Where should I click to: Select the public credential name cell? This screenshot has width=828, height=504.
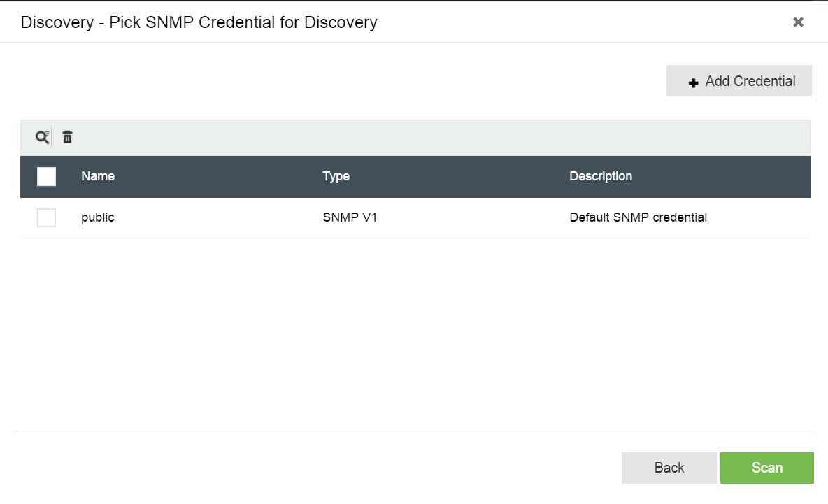tap(97, 217)
